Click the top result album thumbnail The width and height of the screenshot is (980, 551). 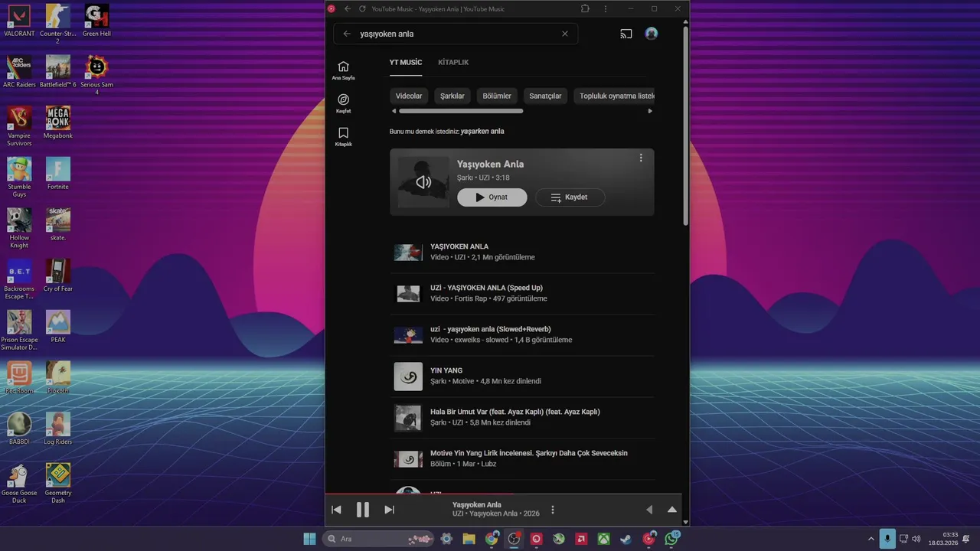click(423, 182)
